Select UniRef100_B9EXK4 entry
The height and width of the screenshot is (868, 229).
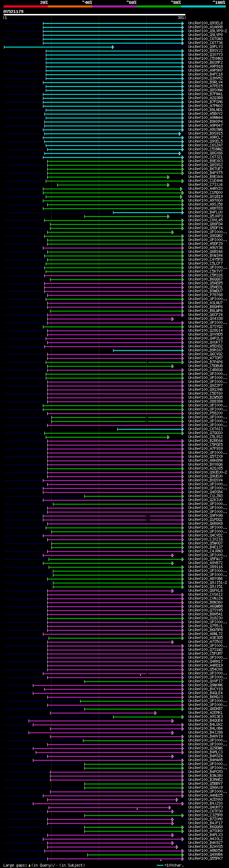(205, 177)
